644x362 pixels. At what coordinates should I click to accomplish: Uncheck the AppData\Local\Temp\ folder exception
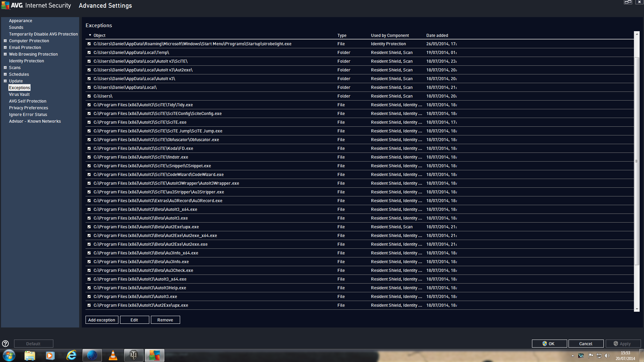(x=89, y=53)
